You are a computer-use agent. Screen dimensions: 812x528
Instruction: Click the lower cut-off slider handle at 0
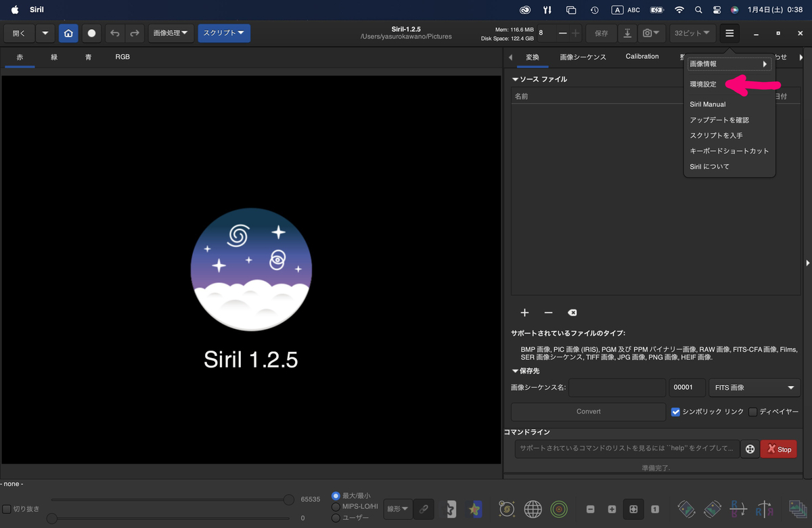coord(53,519)
